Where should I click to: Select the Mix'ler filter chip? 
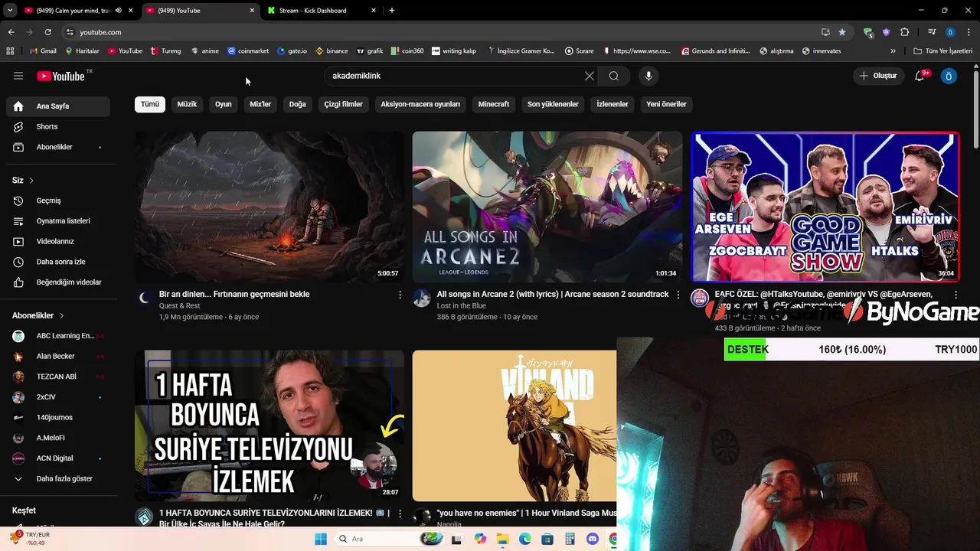pyautogui.click(x=260, y=104)
